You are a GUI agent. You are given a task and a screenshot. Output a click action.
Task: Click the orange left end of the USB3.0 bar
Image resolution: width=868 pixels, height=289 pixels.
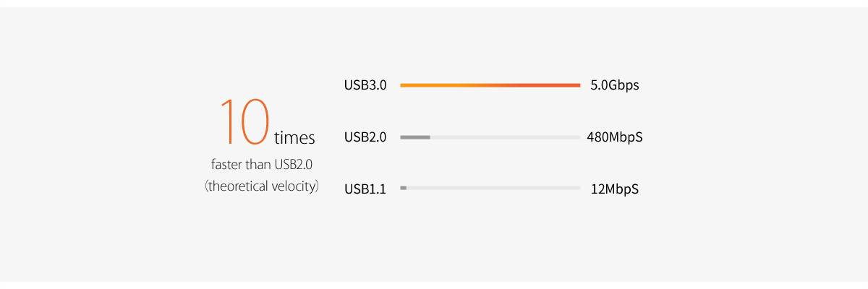409,85
